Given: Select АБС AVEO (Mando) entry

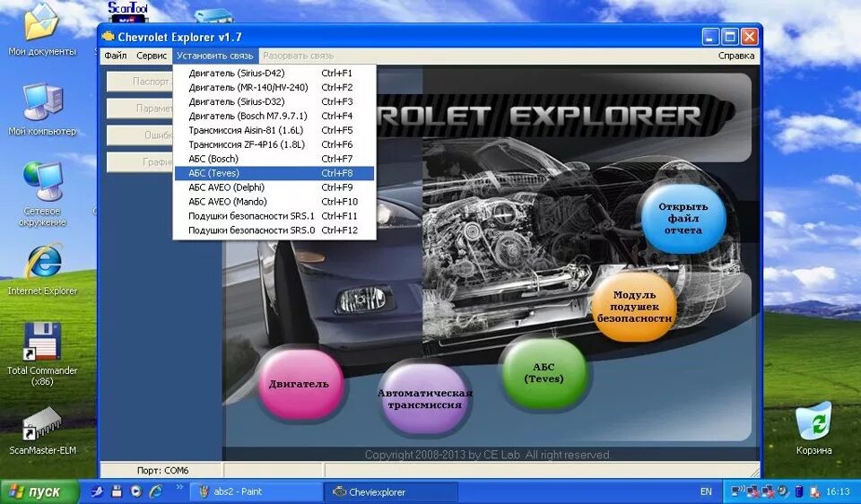Looking at the screenshot, I should (274, 202).
